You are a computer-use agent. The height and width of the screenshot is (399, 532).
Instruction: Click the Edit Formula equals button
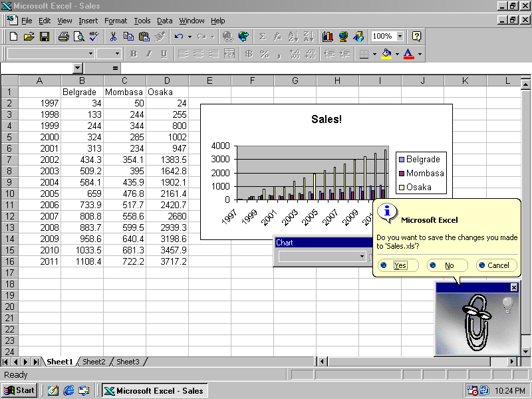[115, 68]
